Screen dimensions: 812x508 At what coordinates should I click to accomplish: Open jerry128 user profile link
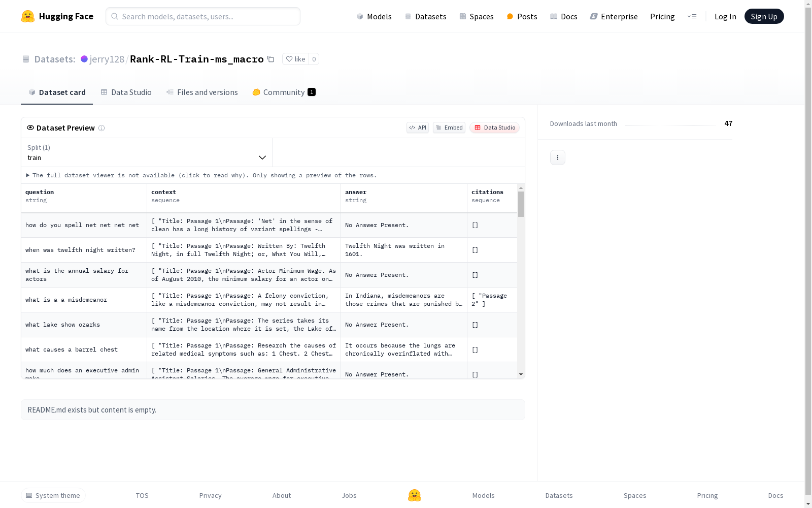107,59
